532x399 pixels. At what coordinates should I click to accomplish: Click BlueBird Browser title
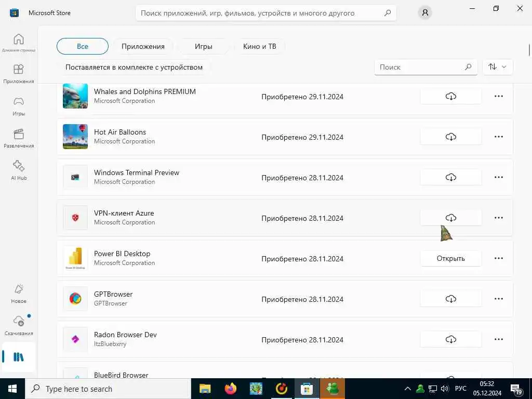(x=121, y=375)
